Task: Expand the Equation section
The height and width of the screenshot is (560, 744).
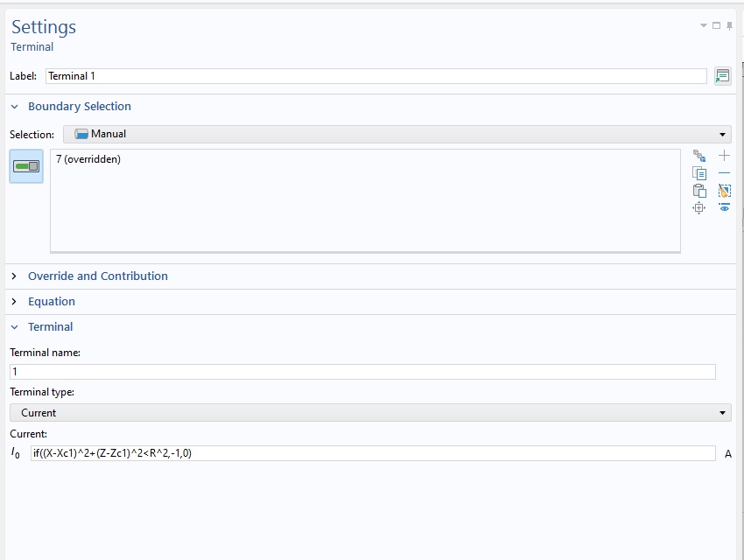Action: point(51,301)
